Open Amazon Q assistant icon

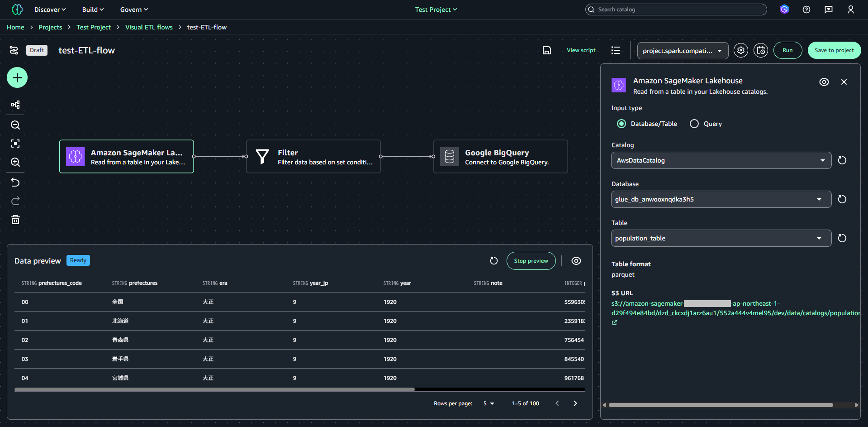(x=784, y=10)
